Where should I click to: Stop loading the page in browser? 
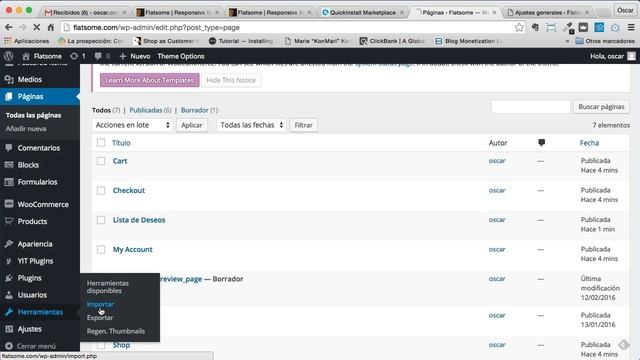36,27
